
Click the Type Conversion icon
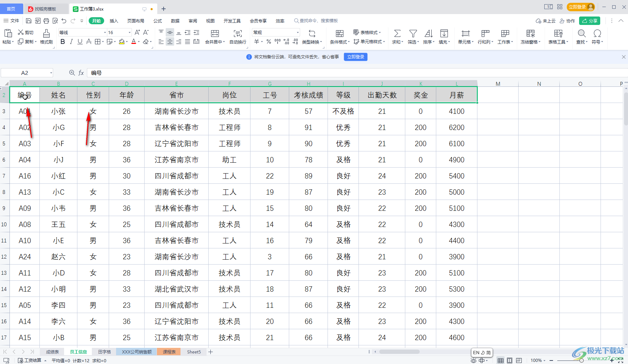[312, 33]
